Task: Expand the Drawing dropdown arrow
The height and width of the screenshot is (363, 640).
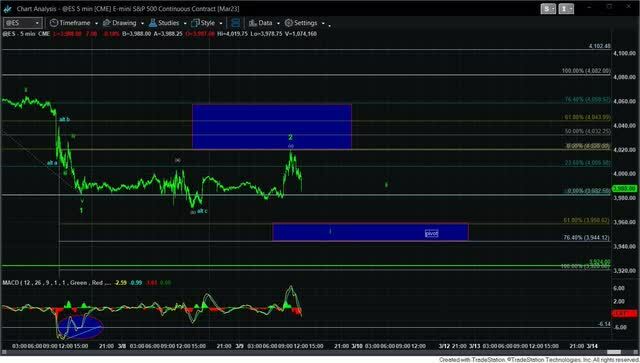Action: pos(142,23)
